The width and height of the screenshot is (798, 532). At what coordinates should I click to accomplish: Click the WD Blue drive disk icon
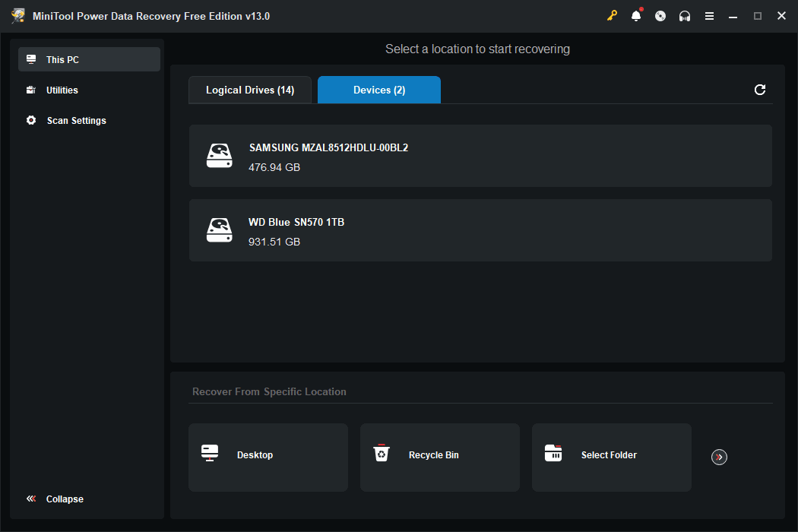click(x=220, y=230)
